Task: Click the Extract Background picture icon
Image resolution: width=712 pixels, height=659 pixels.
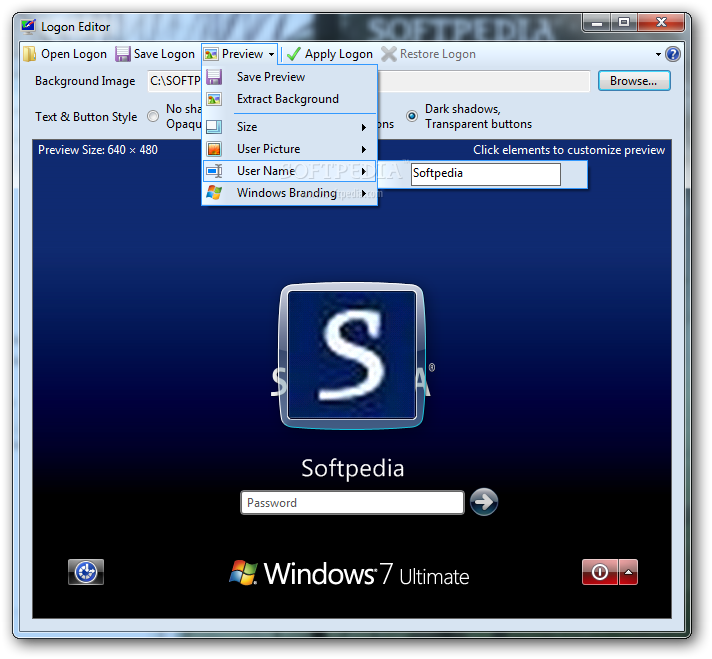Action: point(214,99)
